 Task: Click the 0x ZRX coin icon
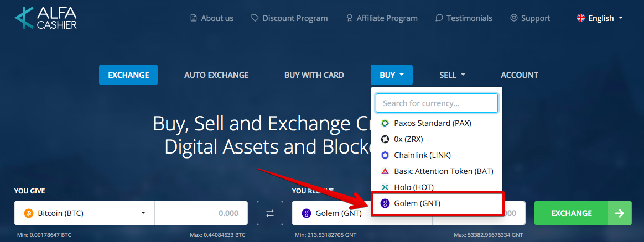[x=385, y=139]
